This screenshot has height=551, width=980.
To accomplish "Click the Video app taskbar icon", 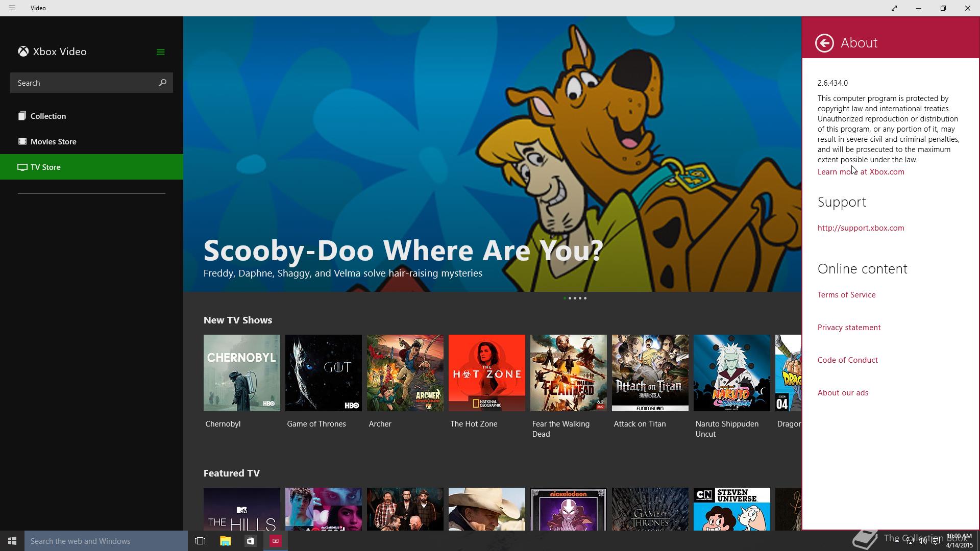I will pos(275,541).
